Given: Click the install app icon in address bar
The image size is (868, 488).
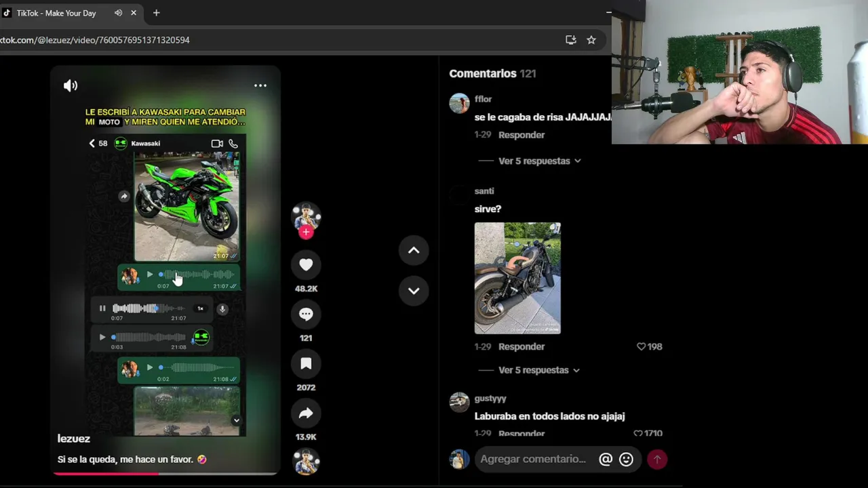Looking at the screenshot, I should pos(571,40).
